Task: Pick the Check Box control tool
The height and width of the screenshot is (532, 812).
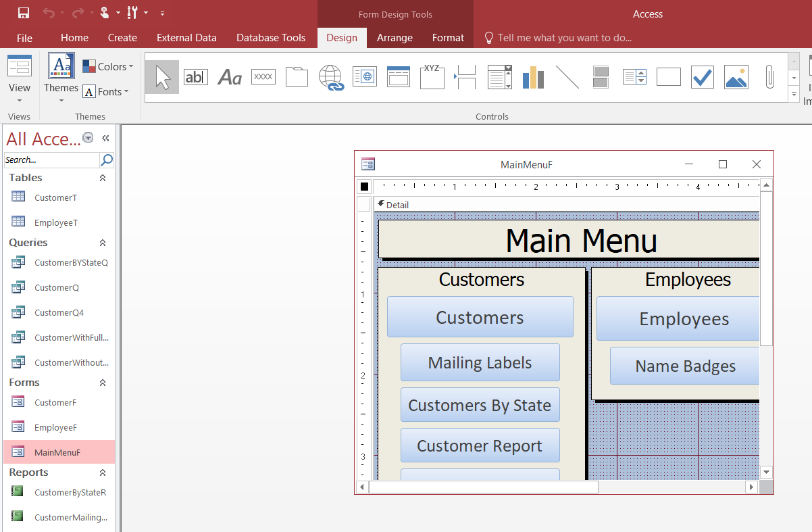Action: [702, 76]
